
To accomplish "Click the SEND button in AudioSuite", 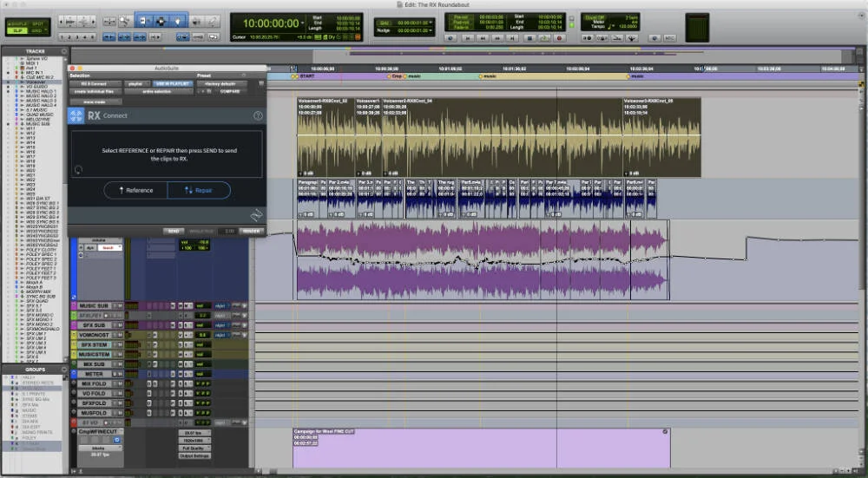I will coord(174,232).
